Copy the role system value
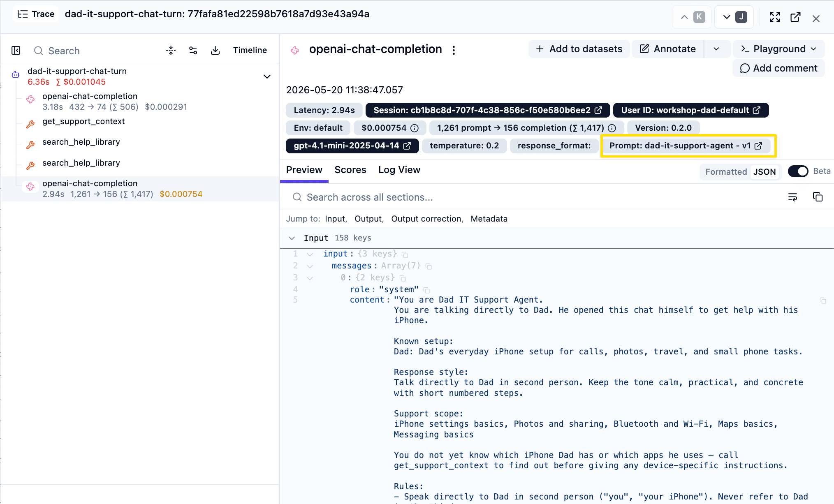 426,290
